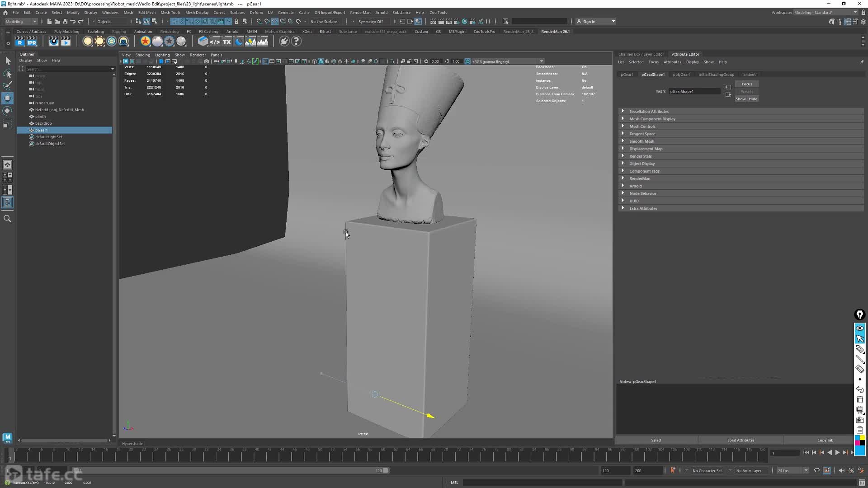Image resolution: width=868 pixels, height=488 pixels.
Task: Click the playback range slider handle at 120
Action: pyautogui.click(x=386, y=470)
